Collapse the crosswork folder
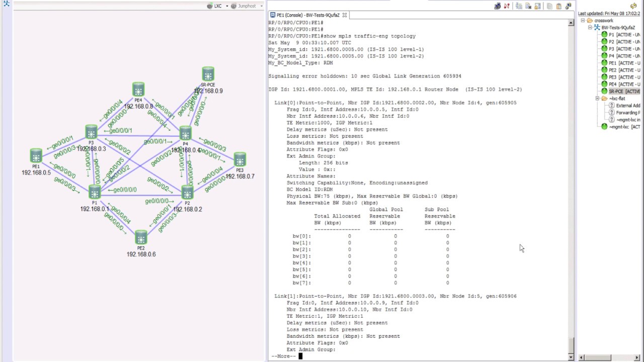This screenshot has width=644, height=362. (583, 21)
